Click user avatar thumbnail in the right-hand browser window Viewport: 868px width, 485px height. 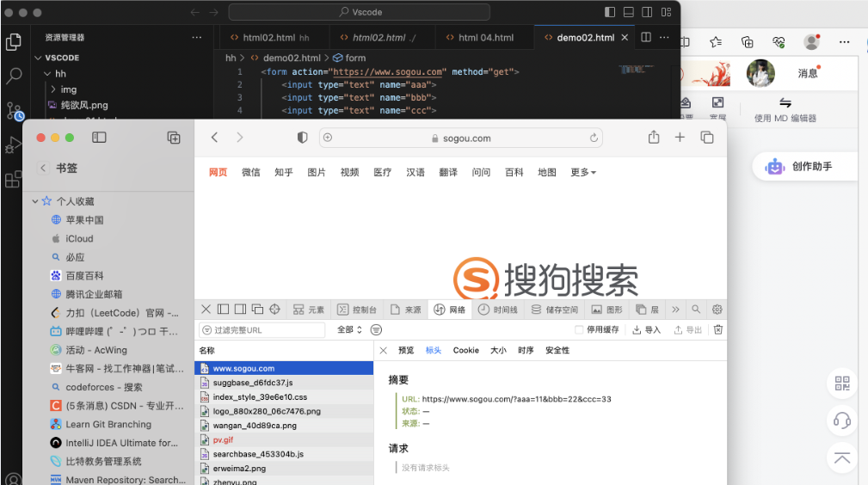coord(760,73)
